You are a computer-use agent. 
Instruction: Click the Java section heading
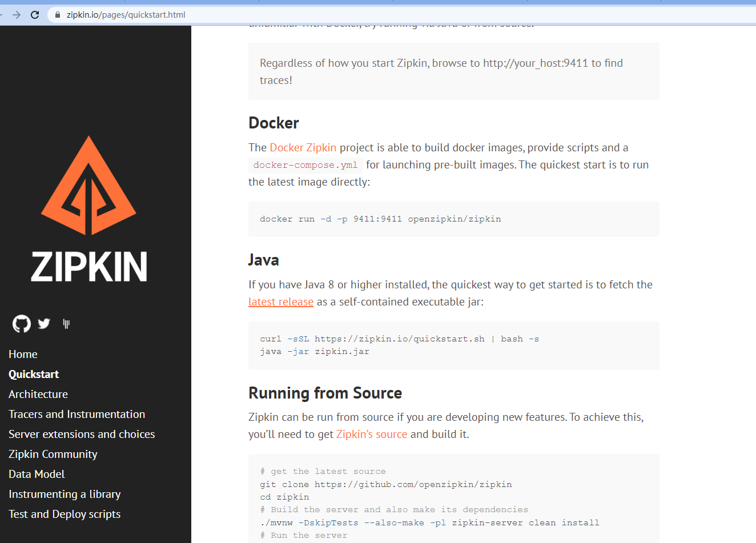(x=264, y=260)
